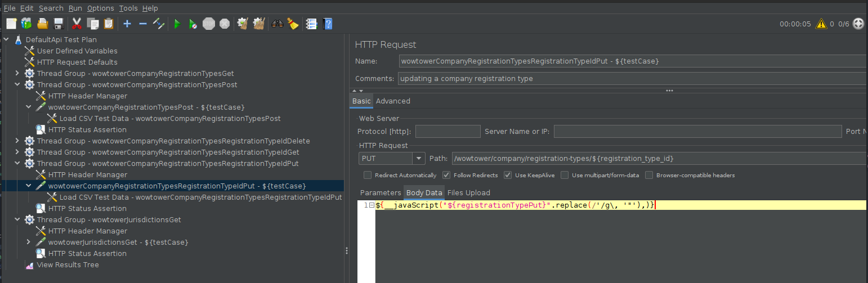The width and height of the screenshot is (868, 283).
Task: Collapse the DefaultApi Test Plan root node
Action: [6, 39]
